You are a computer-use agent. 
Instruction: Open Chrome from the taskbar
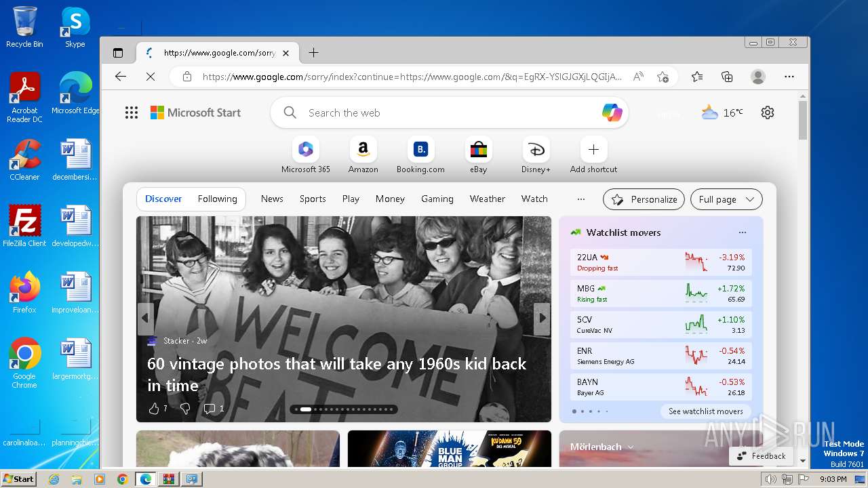click(x=122, y=479)
